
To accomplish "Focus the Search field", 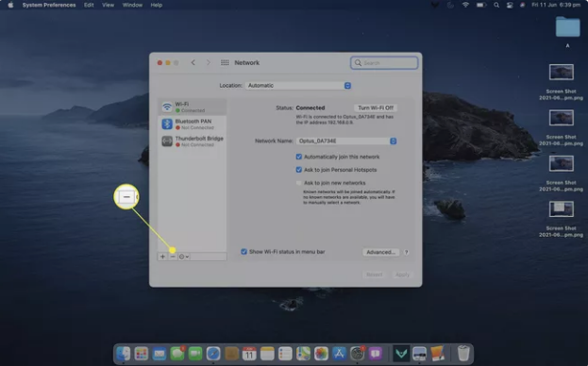I will (384, 63).
